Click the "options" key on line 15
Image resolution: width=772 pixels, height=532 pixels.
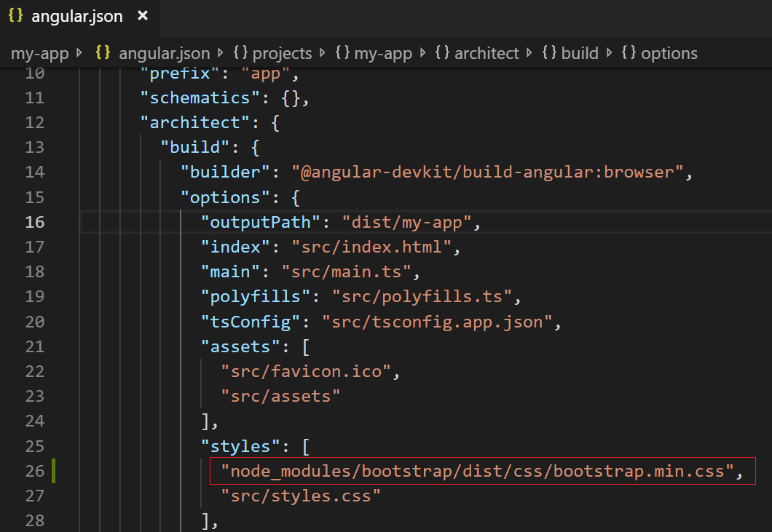coord(225,198)
